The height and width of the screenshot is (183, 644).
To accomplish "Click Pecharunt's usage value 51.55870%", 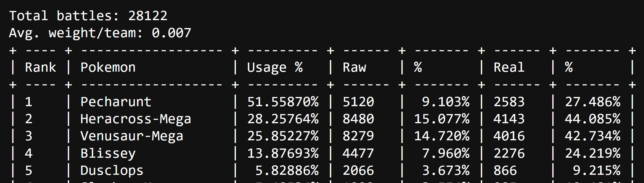I will 283,102.
